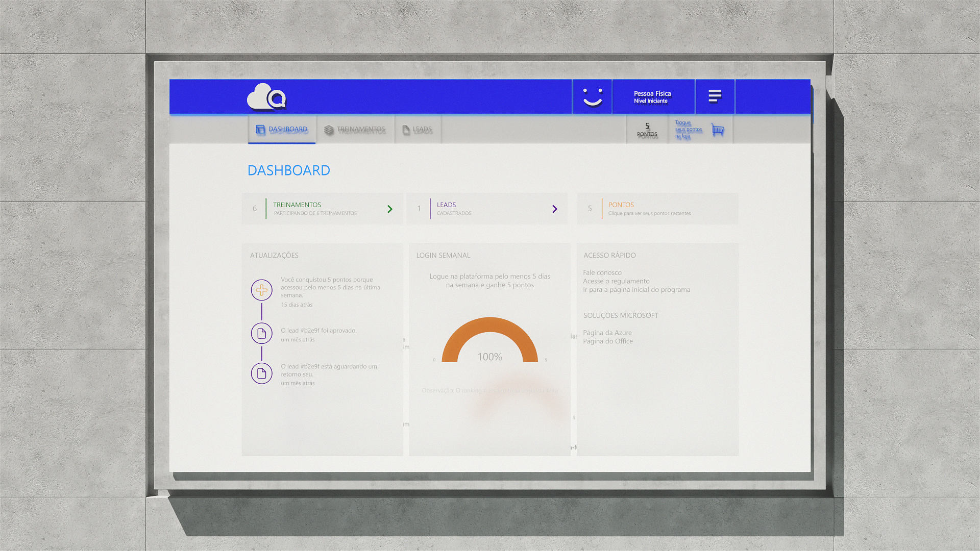
Task: Click the plus circle update icon
Action: 261,290
